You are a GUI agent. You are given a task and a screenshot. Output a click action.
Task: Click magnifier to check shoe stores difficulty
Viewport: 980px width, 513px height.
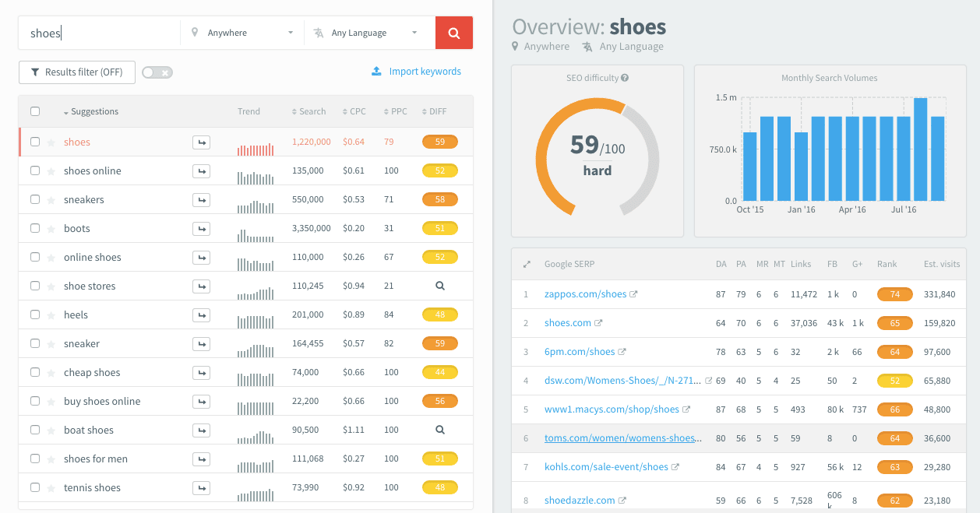point(440,286)
